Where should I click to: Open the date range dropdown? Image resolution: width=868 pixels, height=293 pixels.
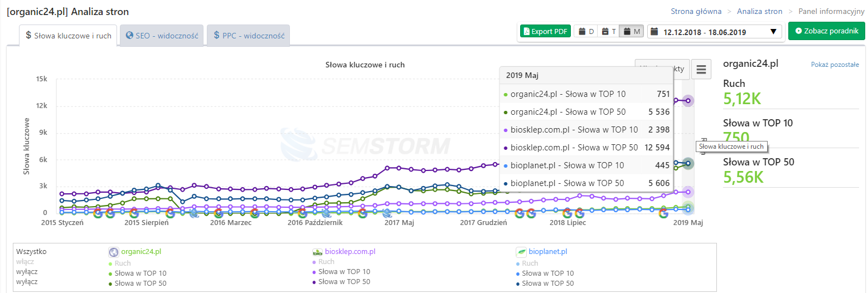coord(714,32)
